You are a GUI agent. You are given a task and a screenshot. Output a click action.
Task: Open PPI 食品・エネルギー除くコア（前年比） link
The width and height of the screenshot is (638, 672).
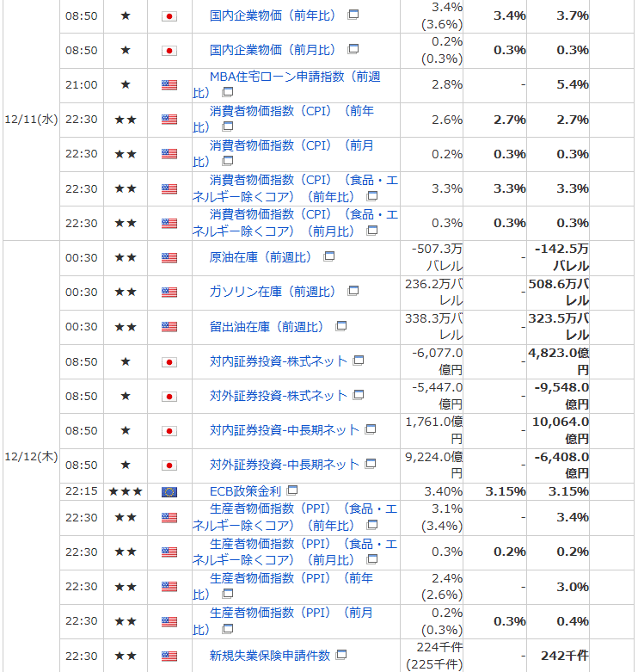click(x=296, y=517)
